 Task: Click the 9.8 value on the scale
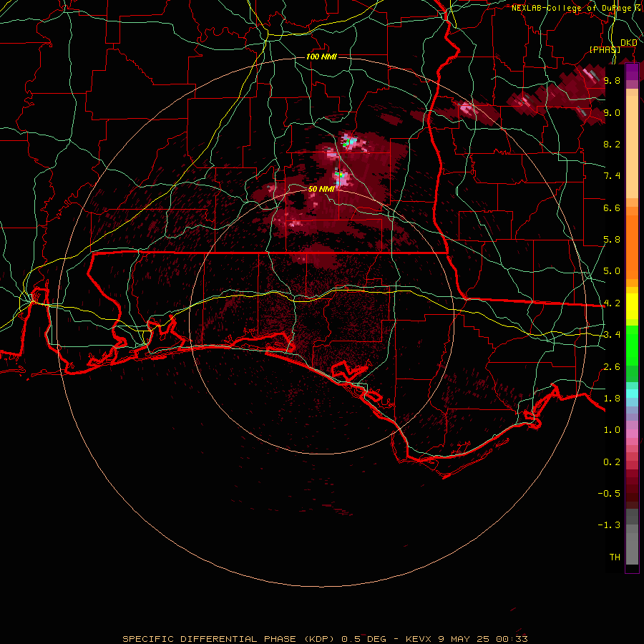(x=612, y=80)
